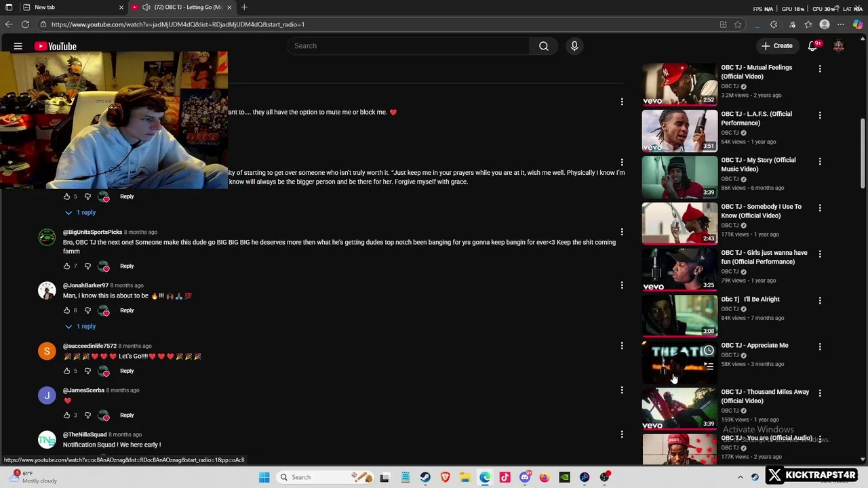Open more options for Thousand Miles Away video
868x488 pixels.
coord(820,393)
